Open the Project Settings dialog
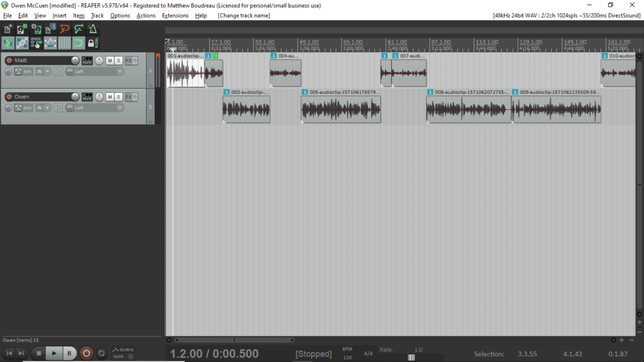The image size is (644, 362). 49,29
